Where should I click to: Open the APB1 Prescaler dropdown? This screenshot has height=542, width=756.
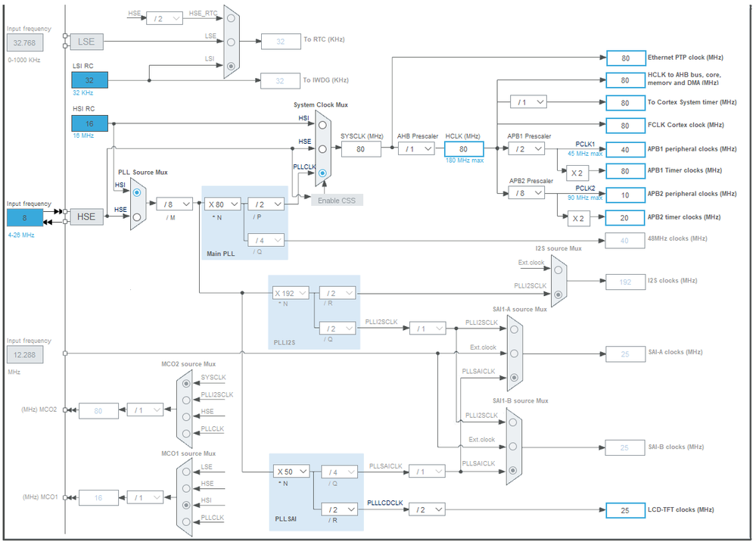pos(527,149)
